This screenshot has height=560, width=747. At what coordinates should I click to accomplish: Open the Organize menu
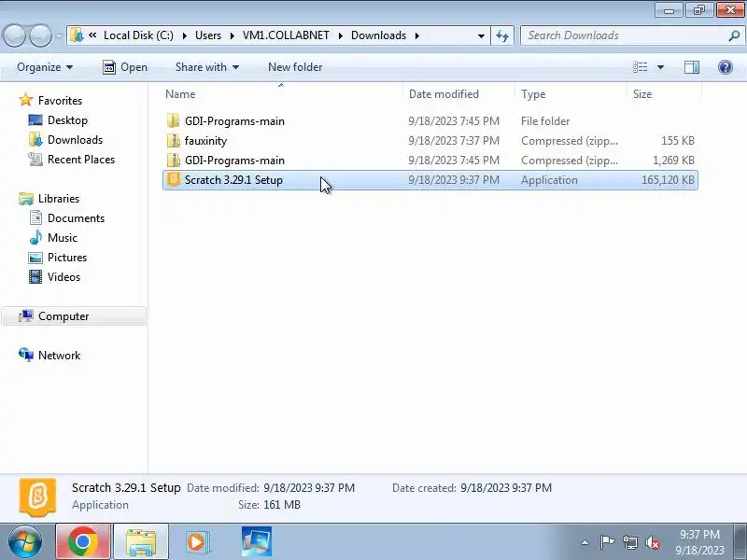click(x=45, y=67)
